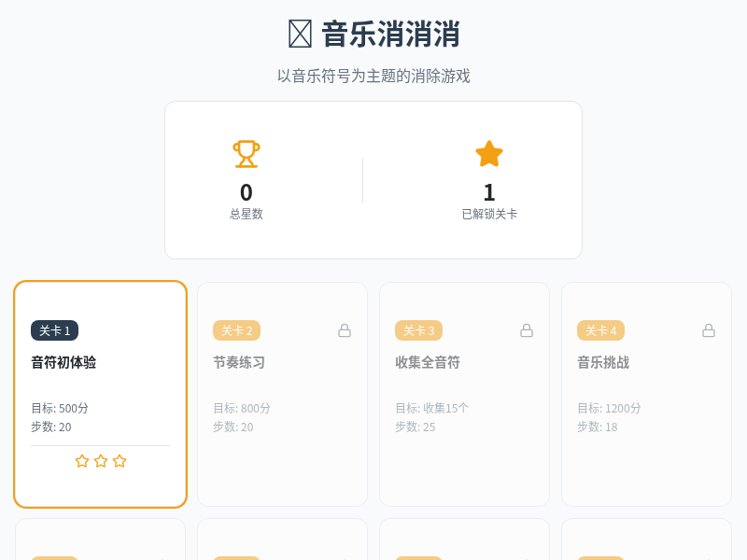The width and height of the screenshot is (747, 560).
Task: Click the music icon beside 音乐消消消 title
Action: click(298, 32)
